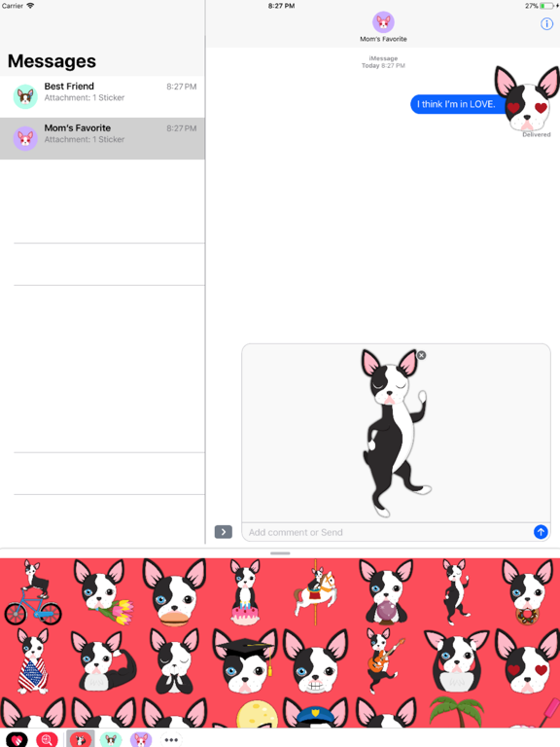
Task: Pick the grimacing teeth dog sticker
Action: [x=316, y=661]
